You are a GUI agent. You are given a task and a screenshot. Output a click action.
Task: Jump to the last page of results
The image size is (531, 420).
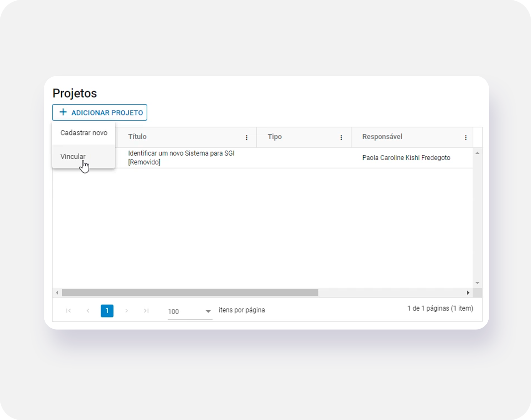[x=146, y=311]
